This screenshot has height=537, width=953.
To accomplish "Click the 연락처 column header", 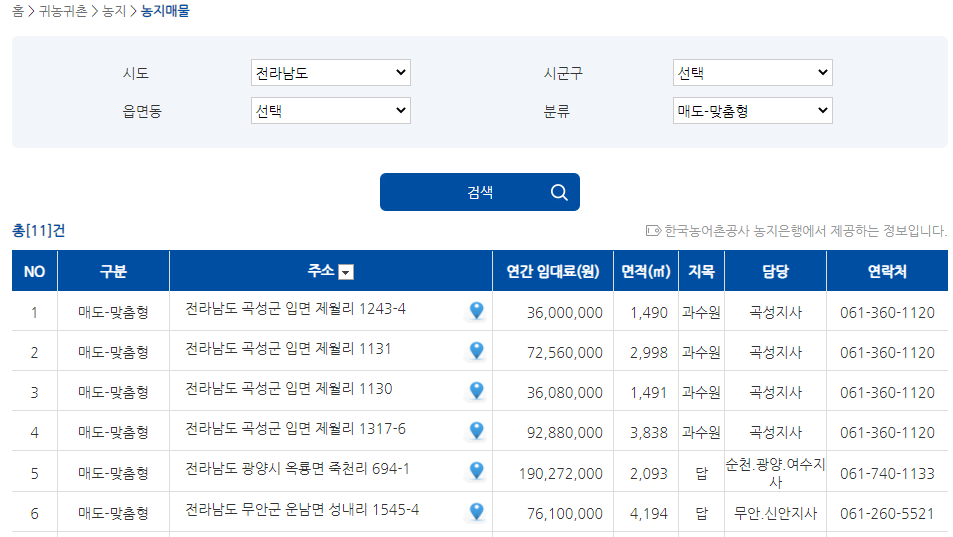I will tap(887, 271).
